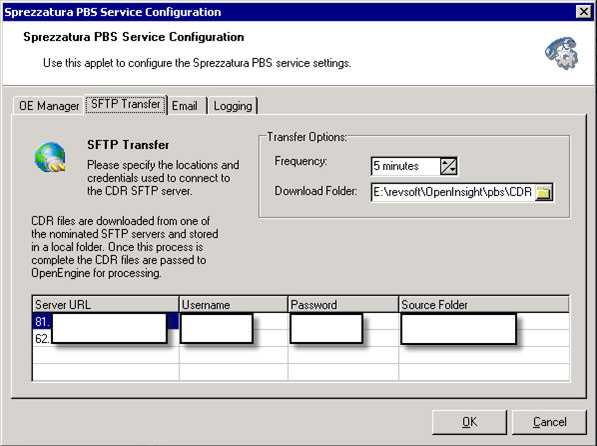Click the telephone gear icon in header
597x446 pixels.
(562, 53)
